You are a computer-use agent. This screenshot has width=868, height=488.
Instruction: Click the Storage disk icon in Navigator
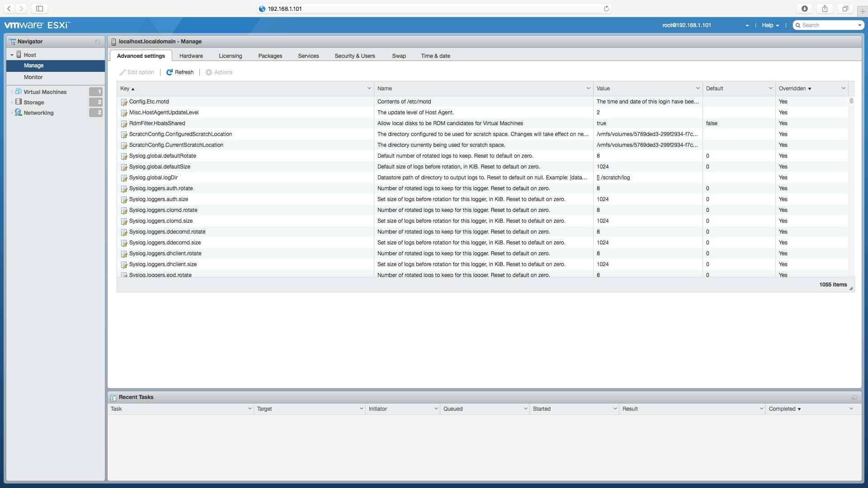pyautogui.click(x=18, y=102)
